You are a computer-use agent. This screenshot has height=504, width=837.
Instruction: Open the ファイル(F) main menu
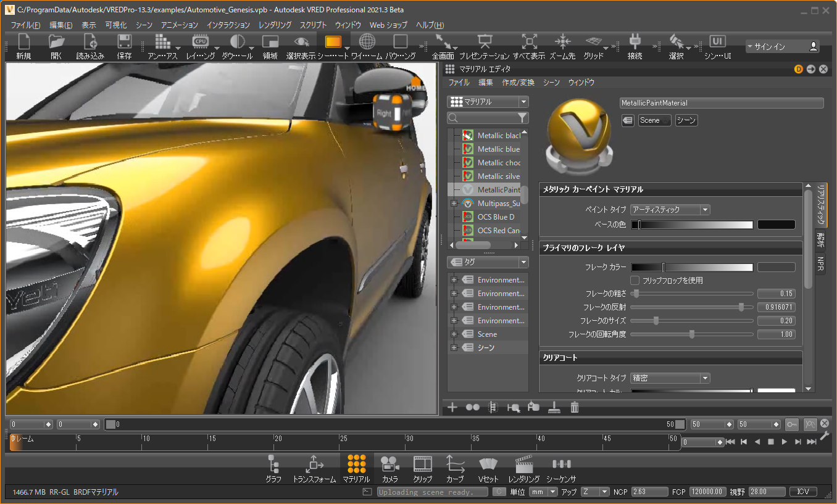click(25, 25)
